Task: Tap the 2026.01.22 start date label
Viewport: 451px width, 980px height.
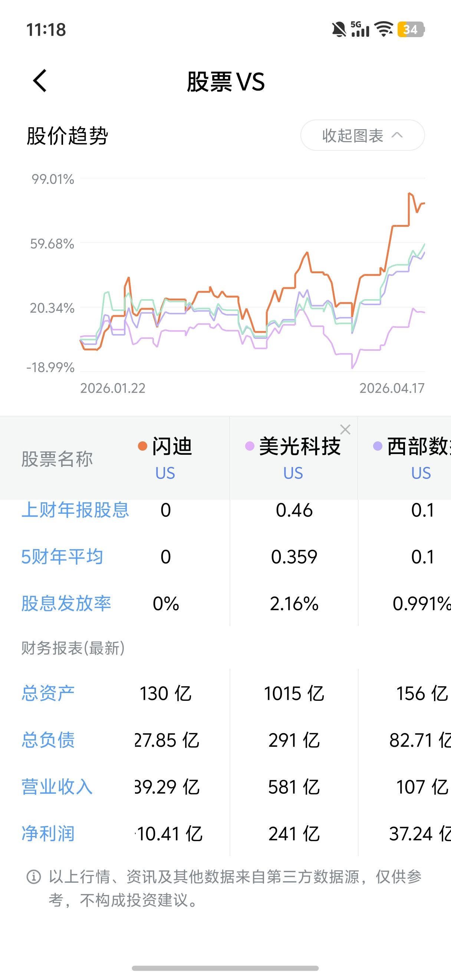Action: pos(113,388)
